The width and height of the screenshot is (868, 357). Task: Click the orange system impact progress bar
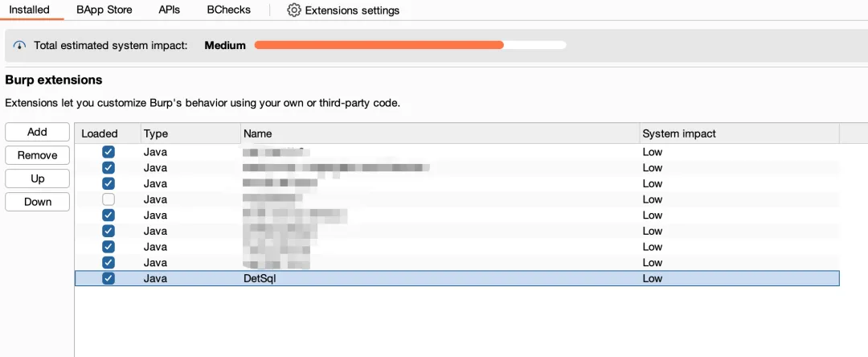379,46
